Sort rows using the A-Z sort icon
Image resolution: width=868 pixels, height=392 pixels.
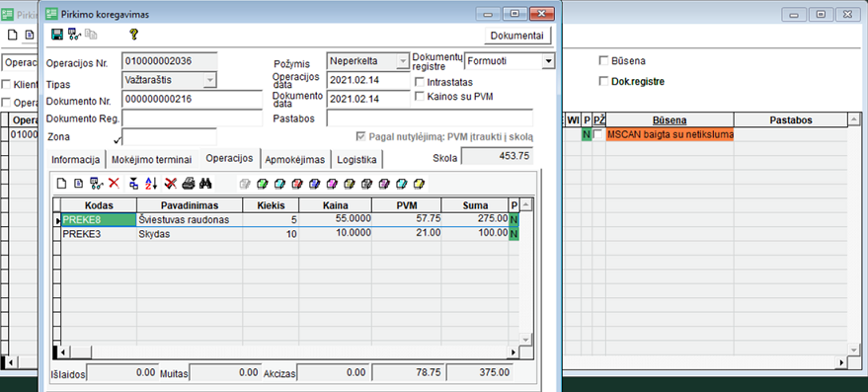pyautogui.click(x=151, y=184)
